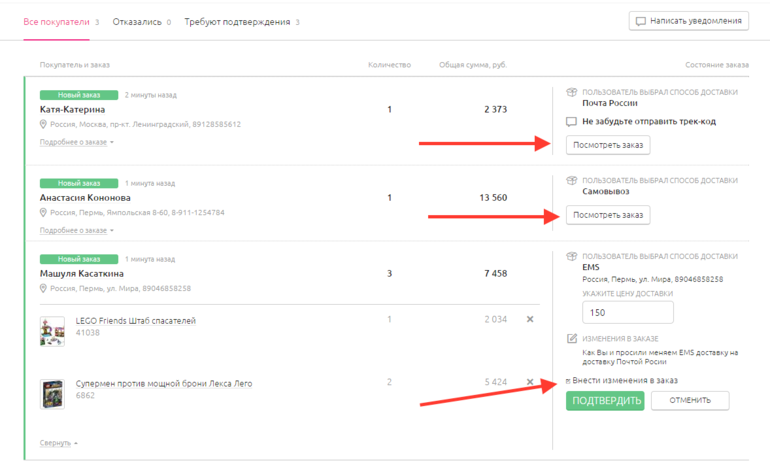Expand Подробнее о заказе for Анастасия Кононова

(x=76, y=231)
